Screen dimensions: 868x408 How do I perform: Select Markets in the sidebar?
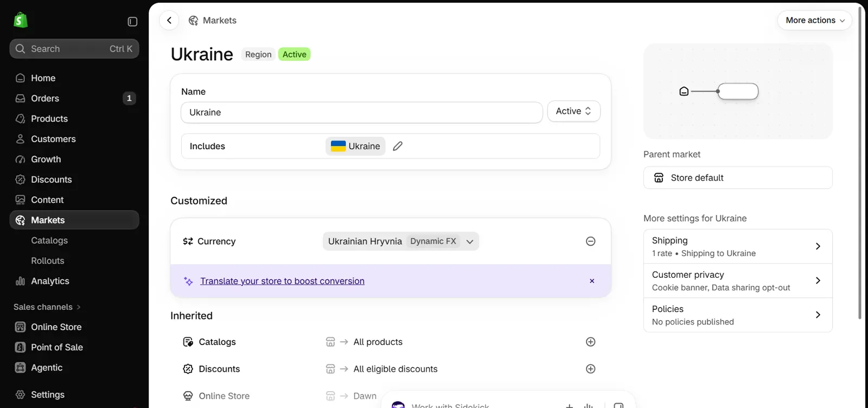click(x=74, y=220)
